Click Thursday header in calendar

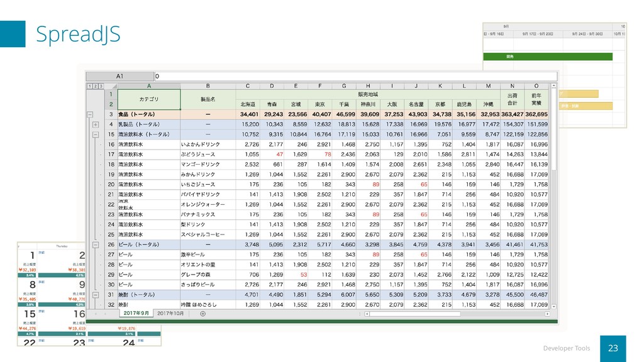(x=62, y=246)
